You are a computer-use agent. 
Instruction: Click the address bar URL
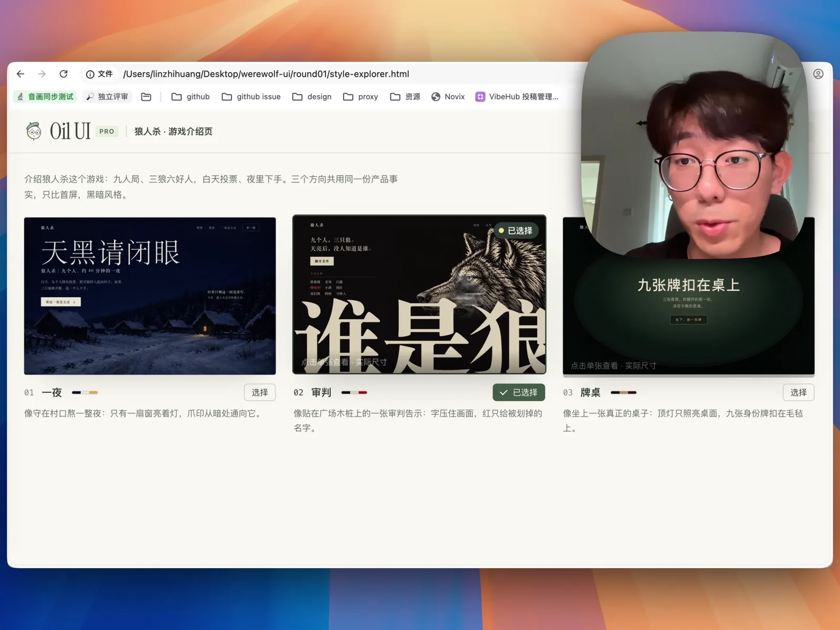(x=266, y=74)
